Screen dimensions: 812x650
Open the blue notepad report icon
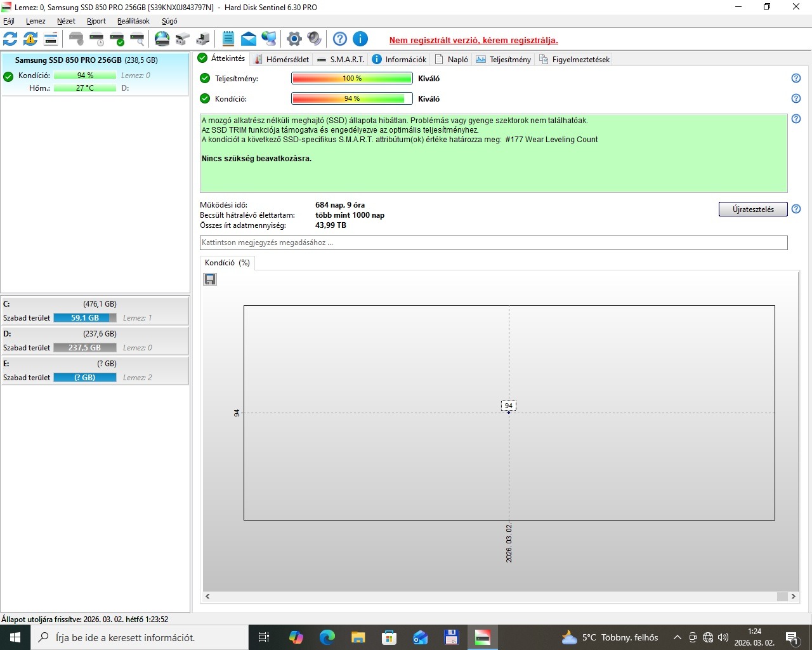coord(228,39)
